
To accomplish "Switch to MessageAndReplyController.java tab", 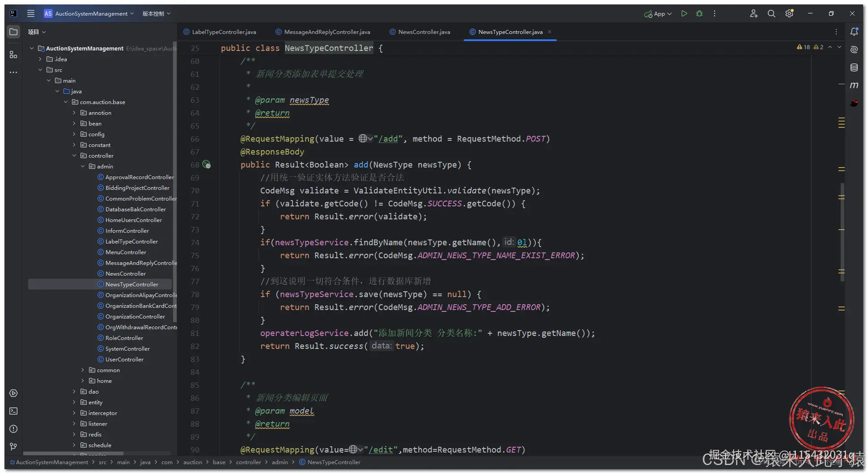I will pos(323,32).
